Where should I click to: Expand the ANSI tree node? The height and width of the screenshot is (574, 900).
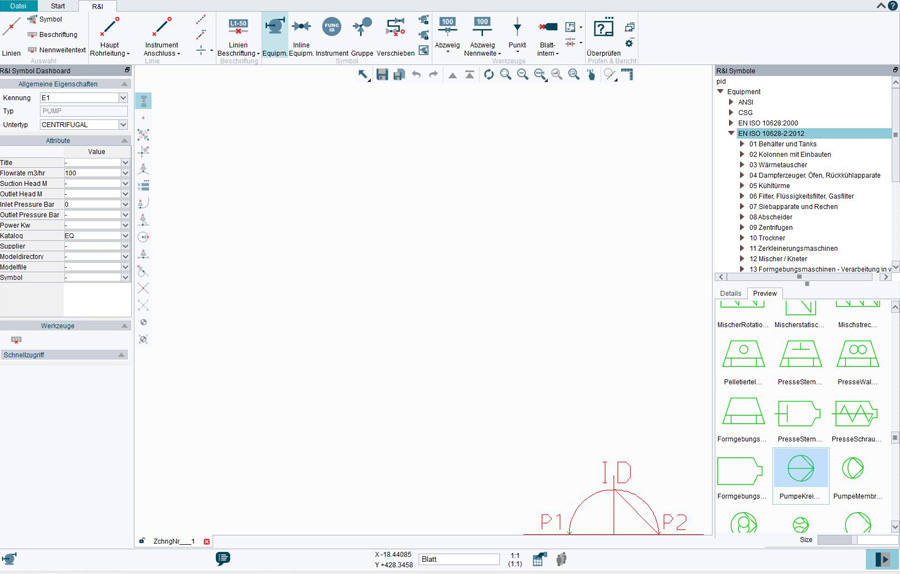point(731,102)
